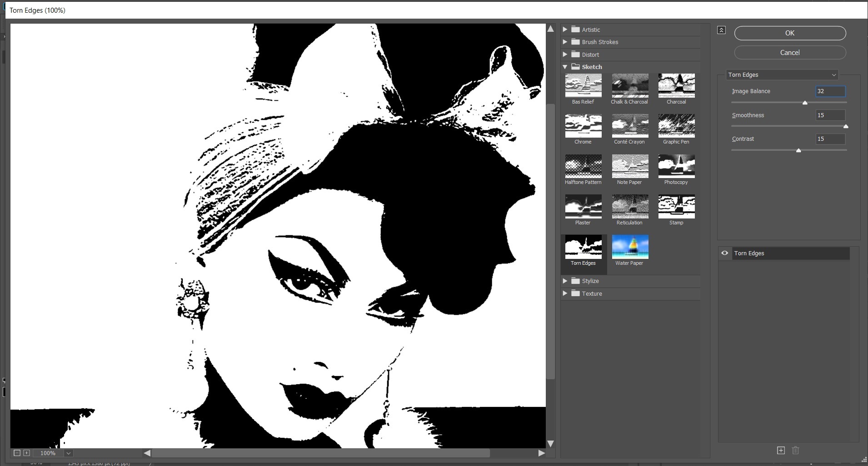Cancel the filter gallery dialog
The height and width of the screenshot is (466, 868).
click(x=790, y=53)
